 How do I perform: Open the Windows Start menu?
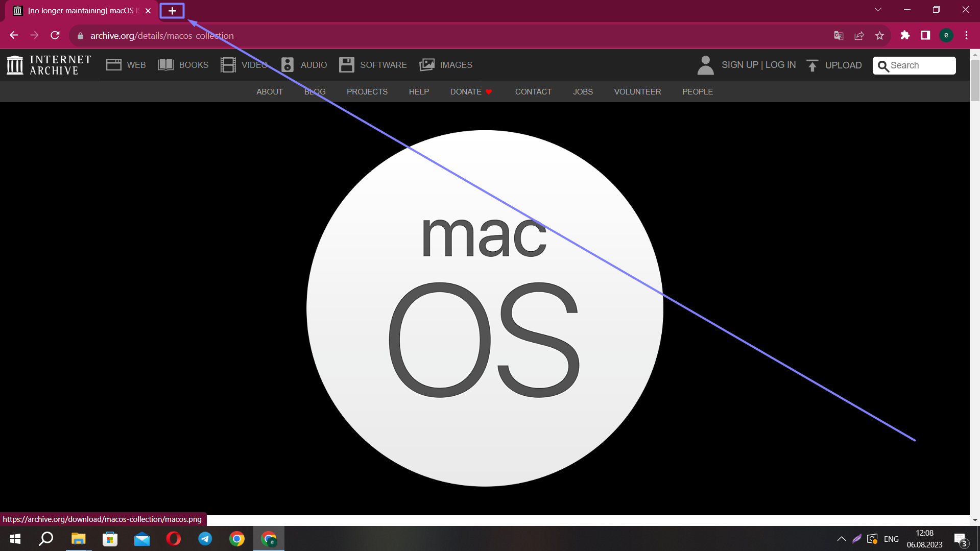(15, 539)
